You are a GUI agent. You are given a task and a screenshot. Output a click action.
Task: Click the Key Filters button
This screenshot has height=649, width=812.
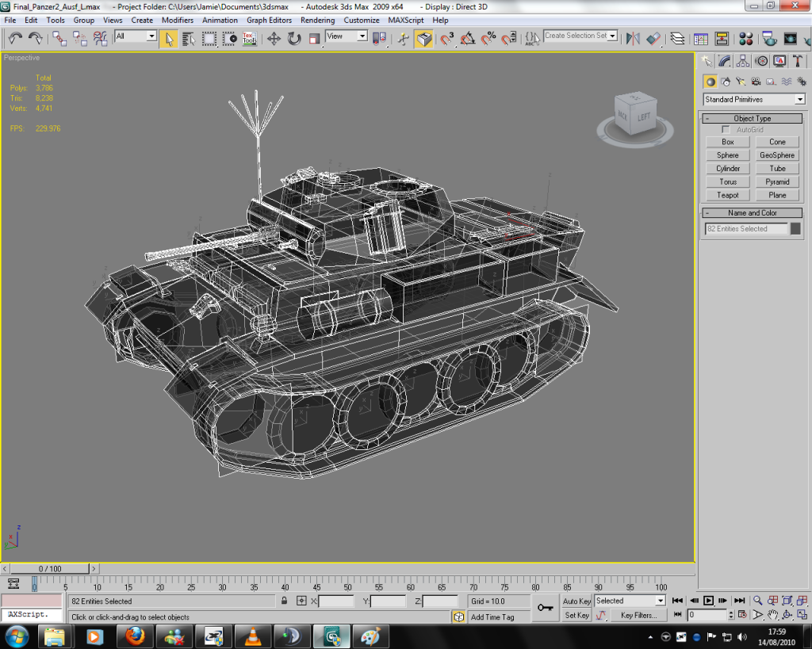[x=638, y=616]
